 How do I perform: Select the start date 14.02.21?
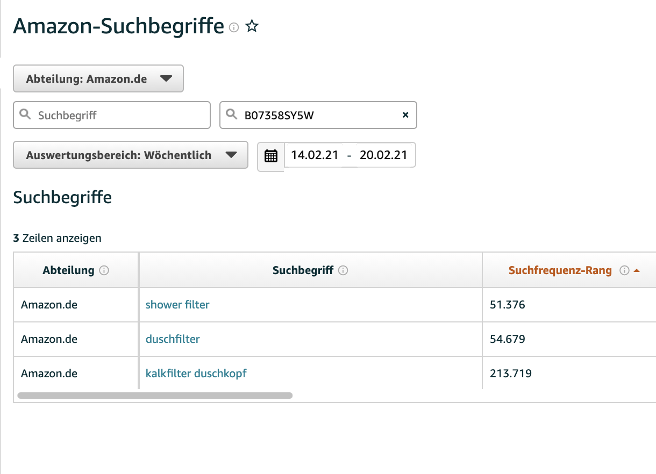click(315, 155)
